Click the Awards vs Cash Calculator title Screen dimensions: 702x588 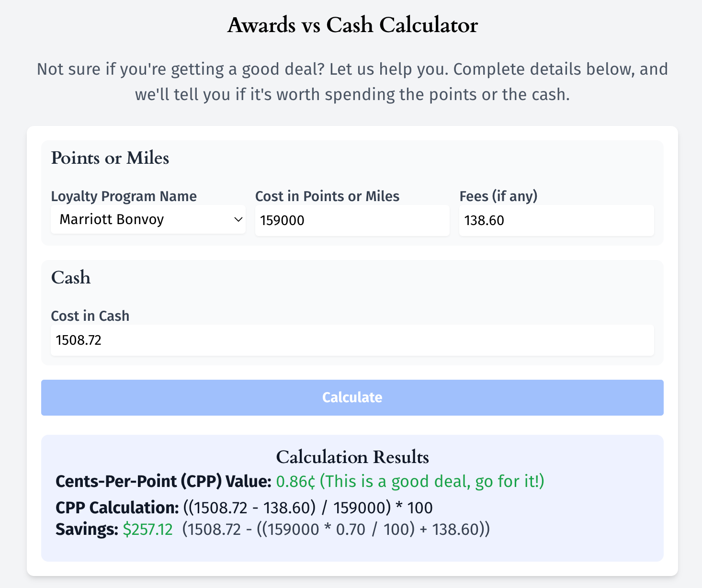pos(352,25)
